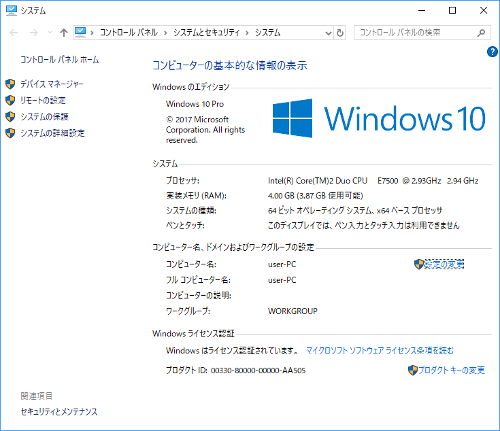
Task: Click the refresh icon in address bar
Action: pyautogui.click(x=340, y=33)
